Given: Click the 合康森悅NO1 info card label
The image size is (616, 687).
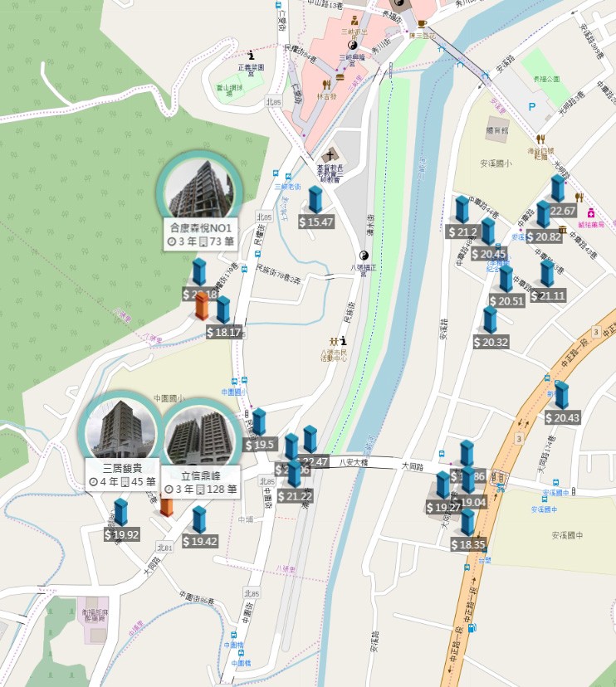Looking at the screenshot, I should pyautogui.click(x=201, y=235).
